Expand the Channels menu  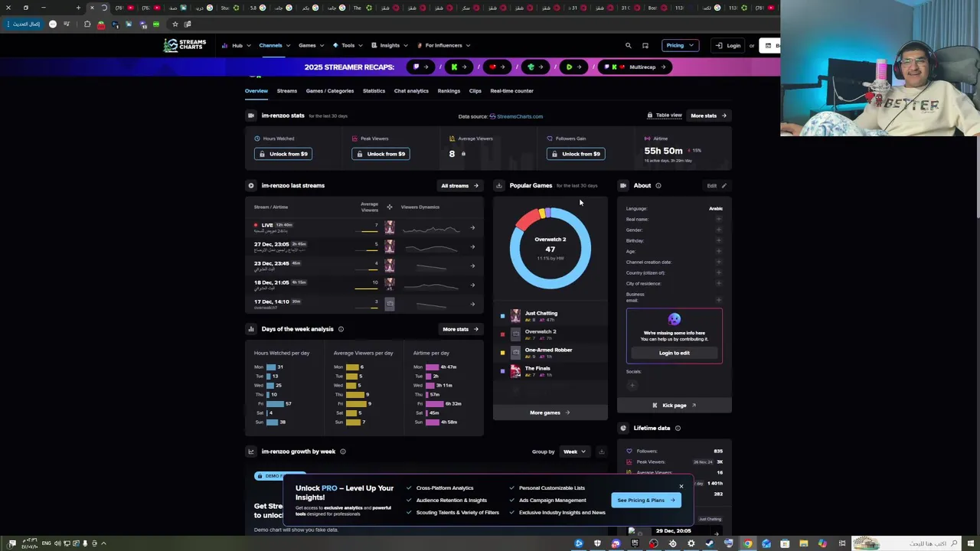tap(274, 46)
